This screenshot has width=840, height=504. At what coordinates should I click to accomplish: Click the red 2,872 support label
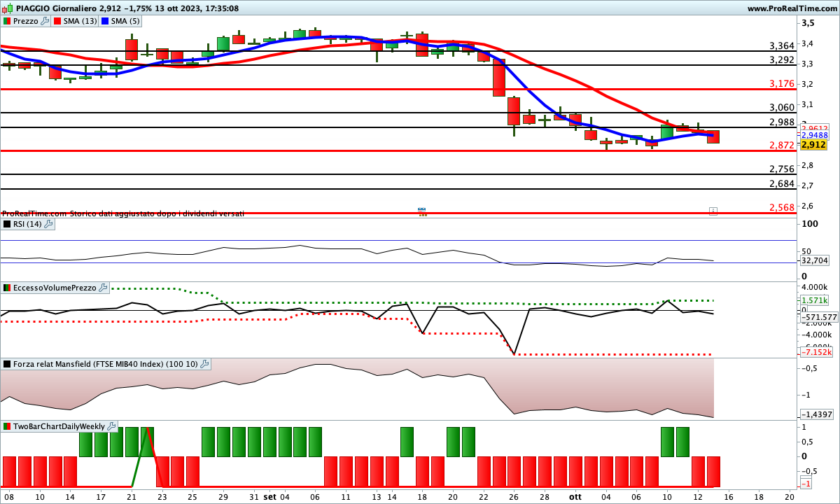tap(782, 146)
